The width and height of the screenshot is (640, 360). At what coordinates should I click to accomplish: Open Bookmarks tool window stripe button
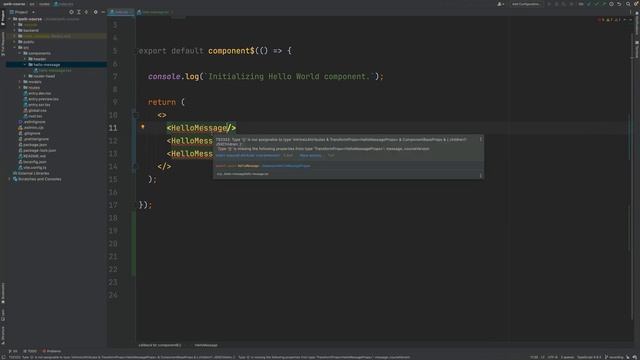tap(3, 293)
